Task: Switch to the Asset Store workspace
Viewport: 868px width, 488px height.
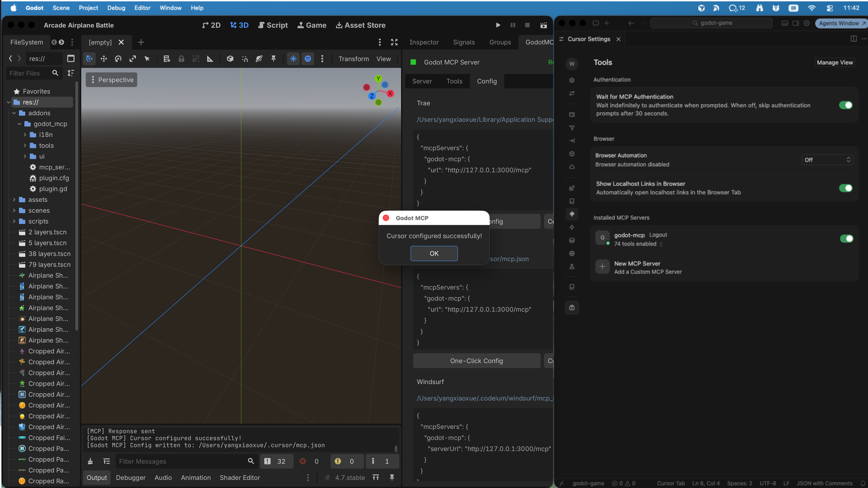Action: click(361, 25)
